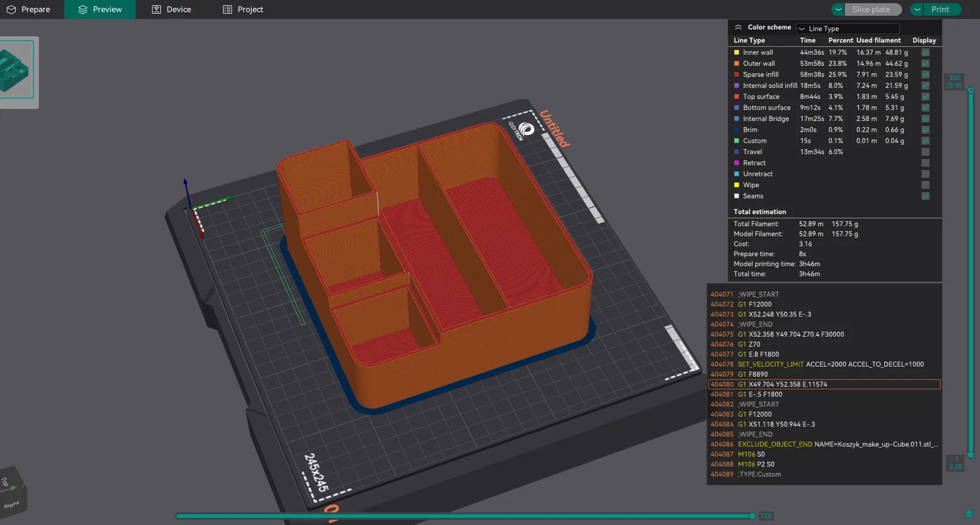Click the layers icon at bottom right
Viewport: 980px width, 525px height.
(x=969, y=514)
